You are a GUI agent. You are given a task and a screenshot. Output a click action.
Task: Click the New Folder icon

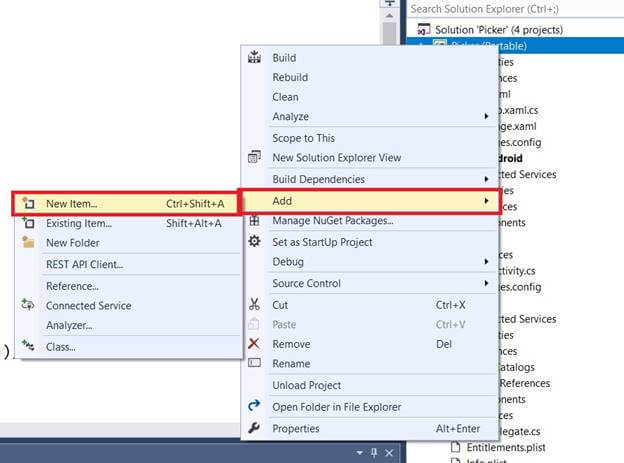[x=28, y=242]
